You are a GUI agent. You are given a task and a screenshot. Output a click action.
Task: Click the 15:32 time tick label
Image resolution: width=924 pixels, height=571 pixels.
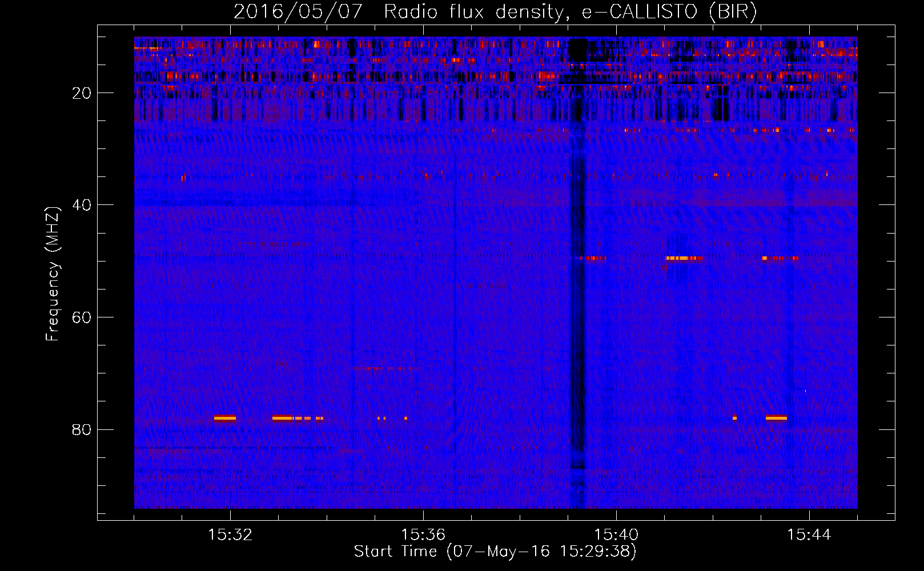tap(230, 535)
